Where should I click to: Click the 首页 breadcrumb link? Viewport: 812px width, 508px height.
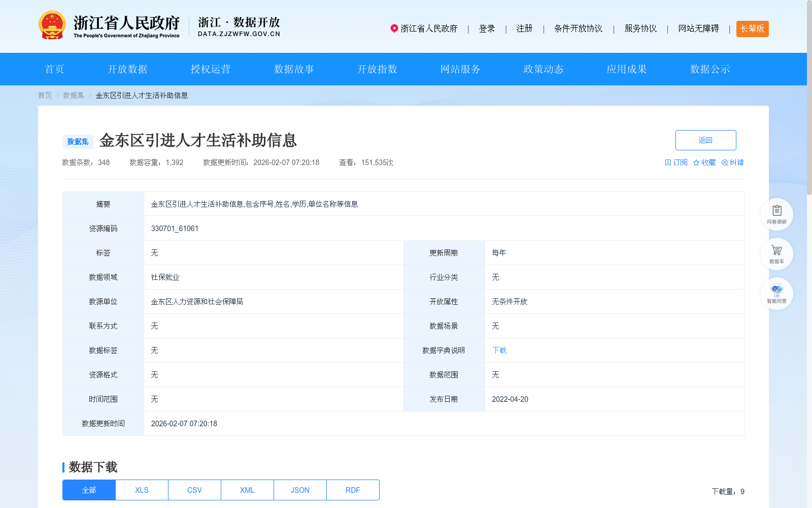pos(45,96)
